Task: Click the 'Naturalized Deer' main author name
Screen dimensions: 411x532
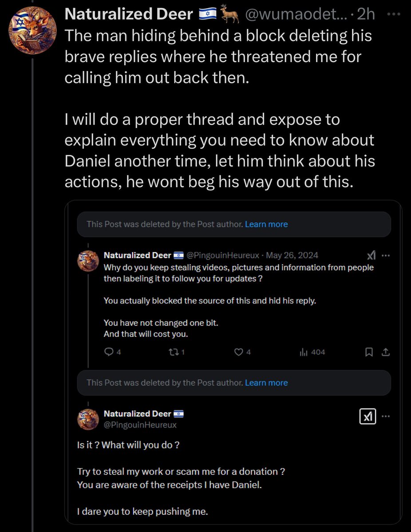Action: [x=129, y=15]
